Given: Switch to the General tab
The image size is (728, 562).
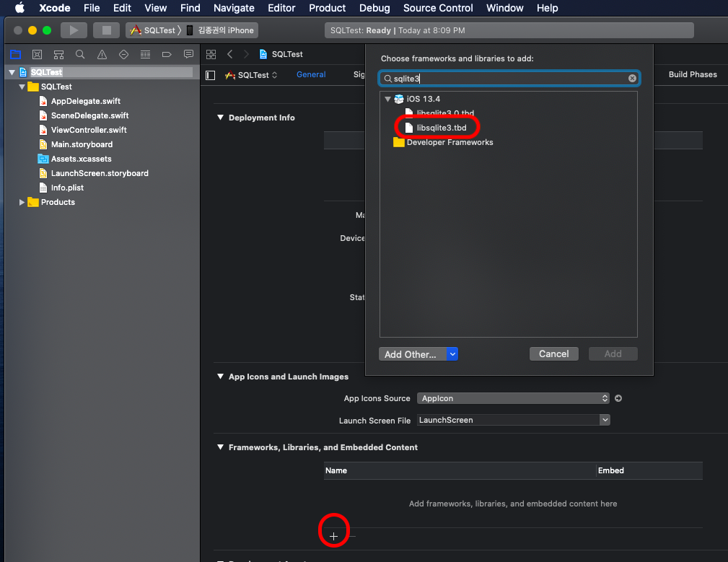Looking at the screenshot, I should tap(311, 74).
